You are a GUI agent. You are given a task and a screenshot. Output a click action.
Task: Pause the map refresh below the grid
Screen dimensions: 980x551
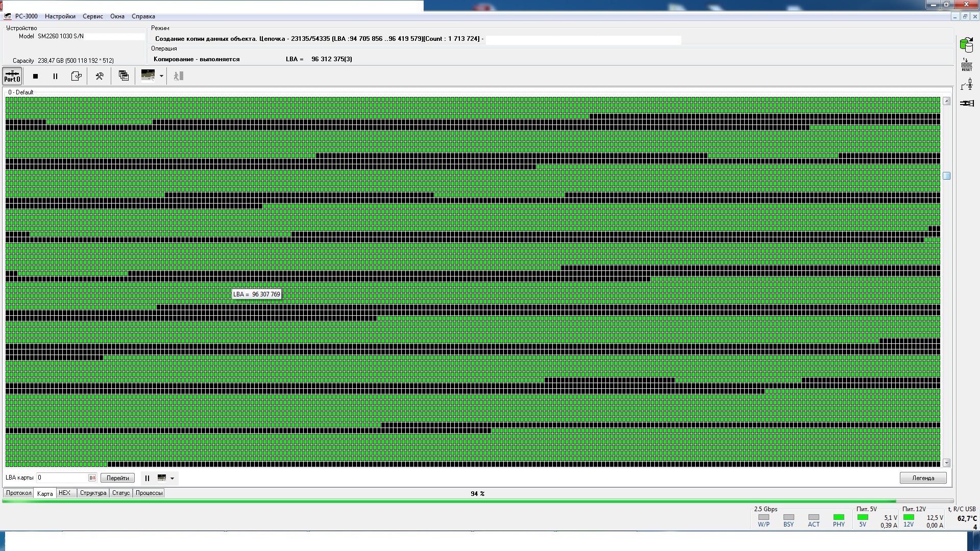click(x=147, y=478)
